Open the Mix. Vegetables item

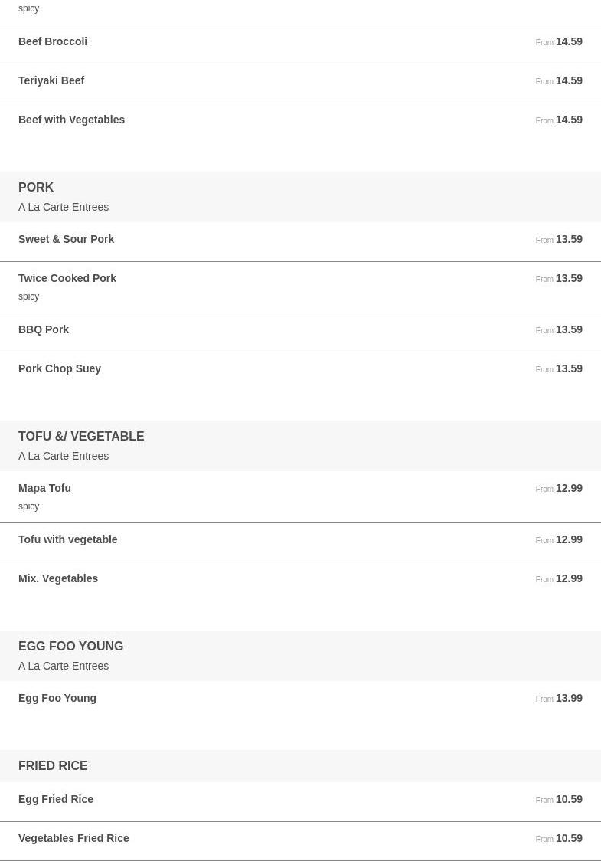pos(300,581)
